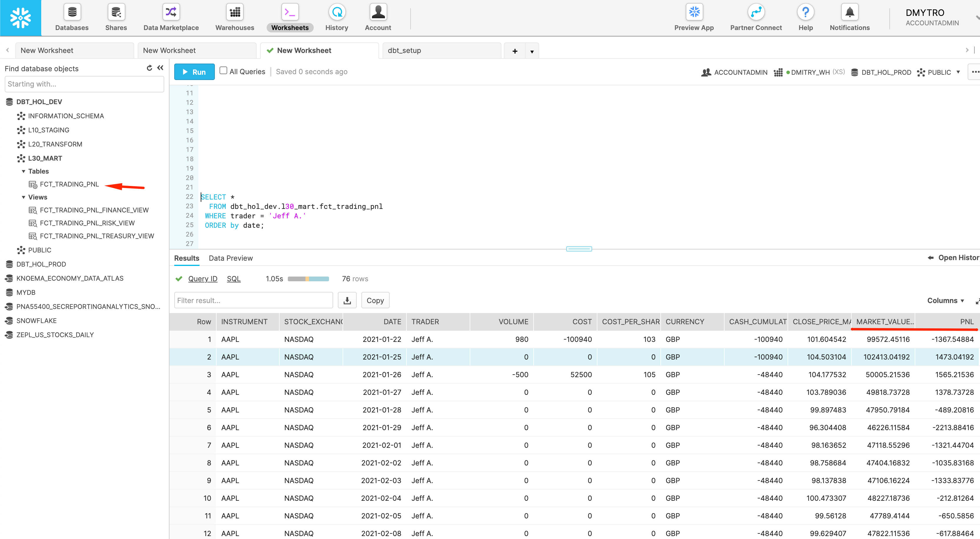Collapse the Tables tree node

coord(24,172)
